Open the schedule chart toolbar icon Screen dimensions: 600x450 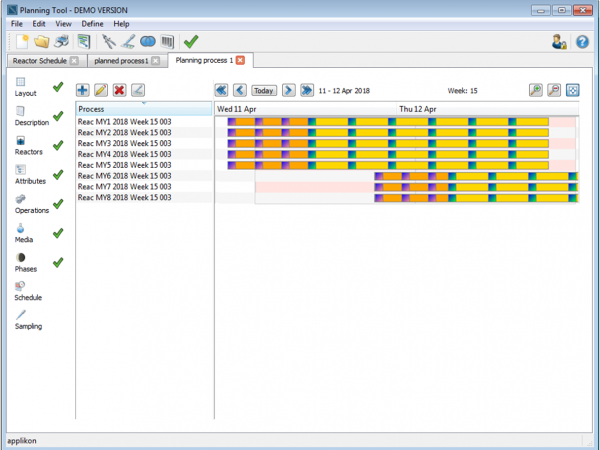click(x=84, y=41)
